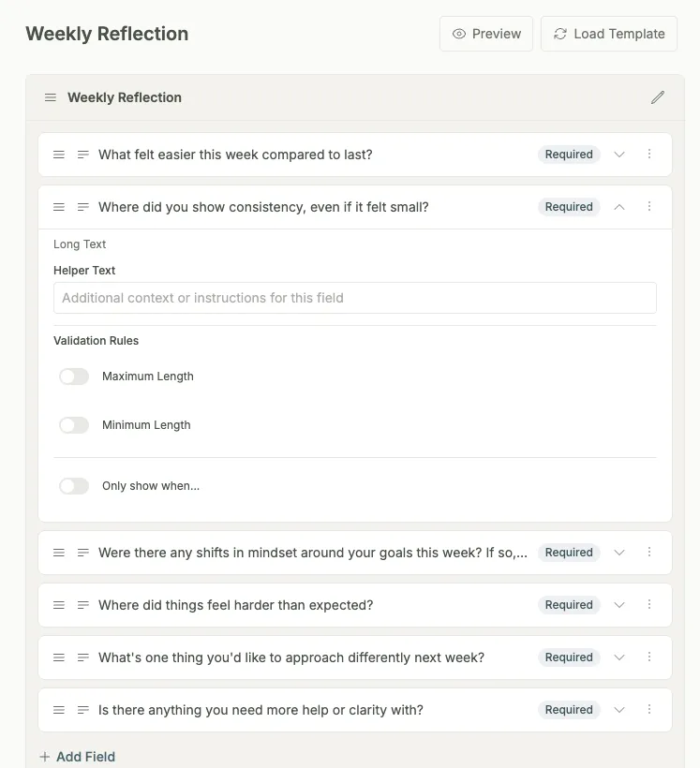Click Required badge on 'show consistency' field
This screenshot has height=768, width=700.
point(569,207)
